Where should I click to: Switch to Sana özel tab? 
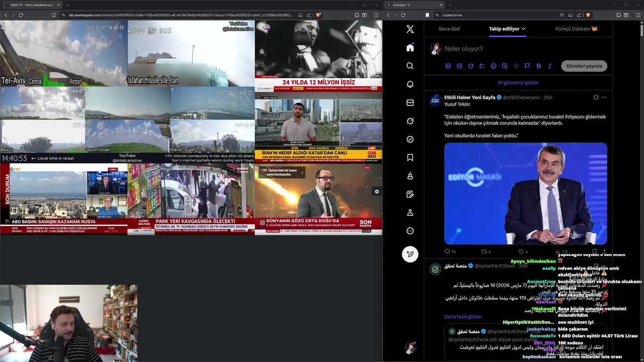(x=449, y=29)
